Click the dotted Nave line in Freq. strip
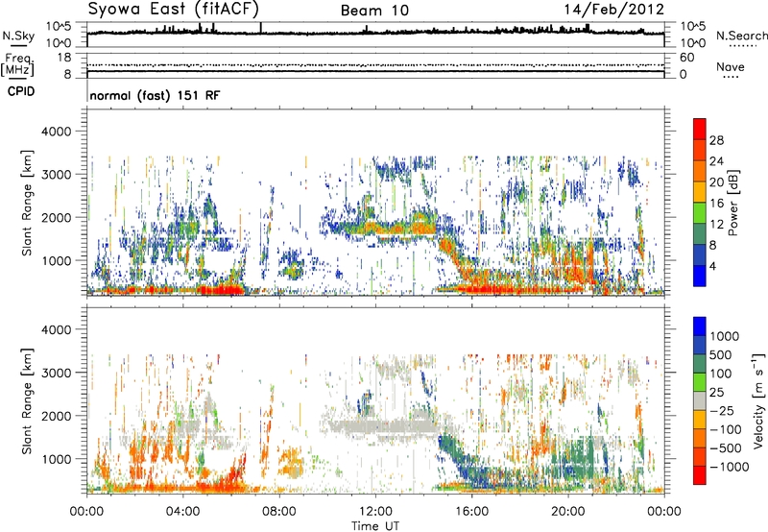The image size is (768, 532). tap(375, 64)
